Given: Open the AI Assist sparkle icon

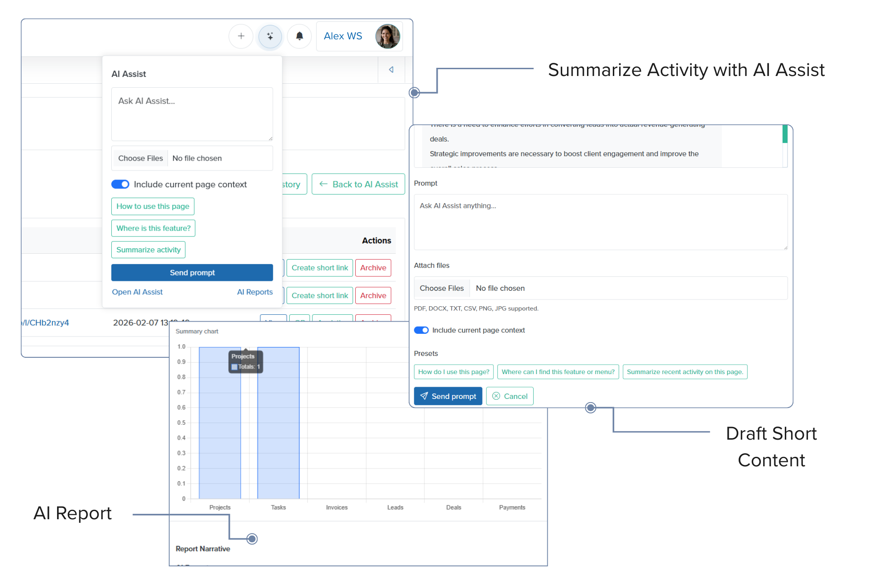Looking at the screenshot, I should [270, 36].
